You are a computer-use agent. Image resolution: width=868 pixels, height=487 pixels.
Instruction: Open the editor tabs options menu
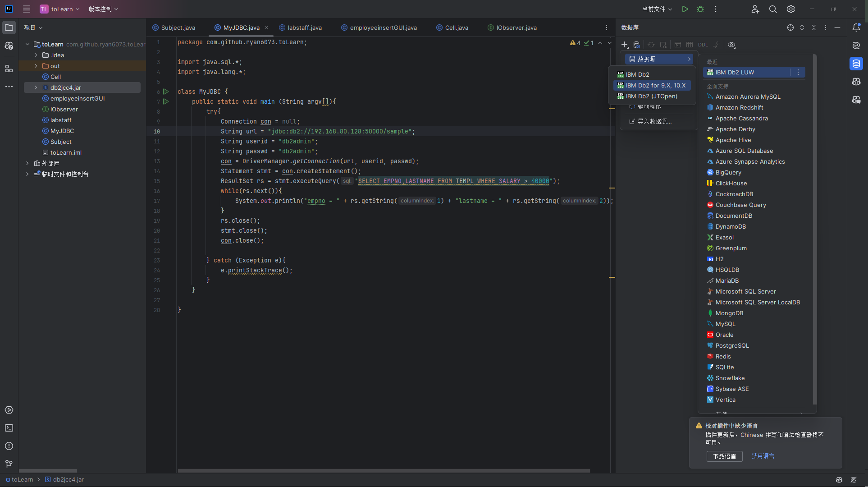point(607,28)
